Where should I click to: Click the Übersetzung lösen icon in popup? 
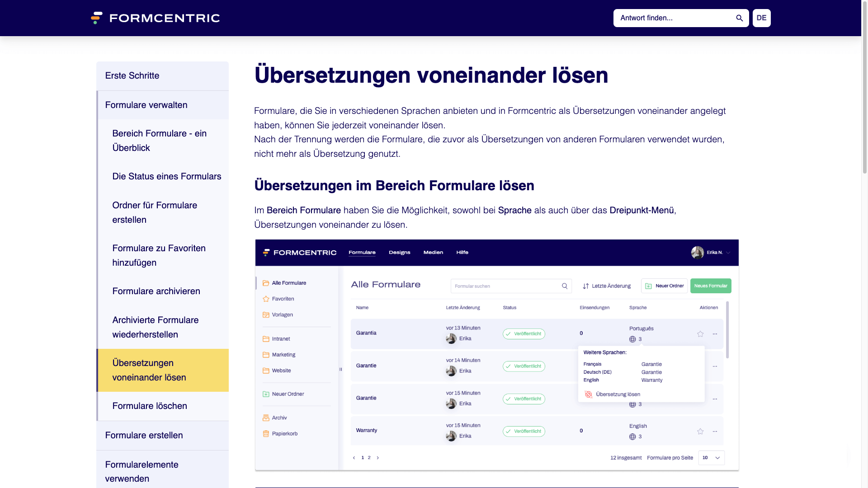click(588, 394)
